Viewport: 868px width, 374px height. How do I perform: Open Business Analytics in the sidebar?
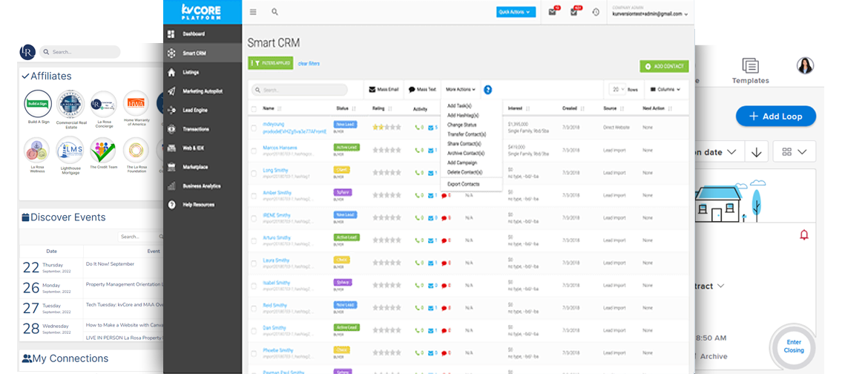pos(203,186)
